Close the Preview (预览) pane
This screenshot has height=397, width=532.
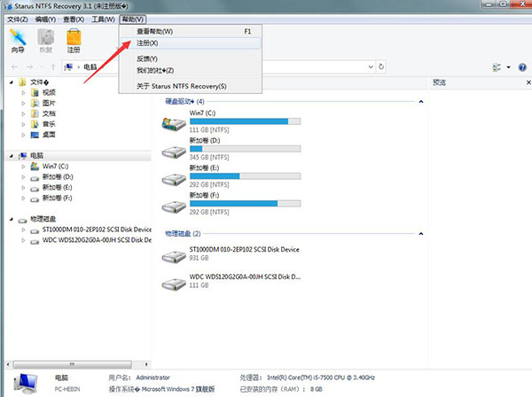tap(528, 82)
